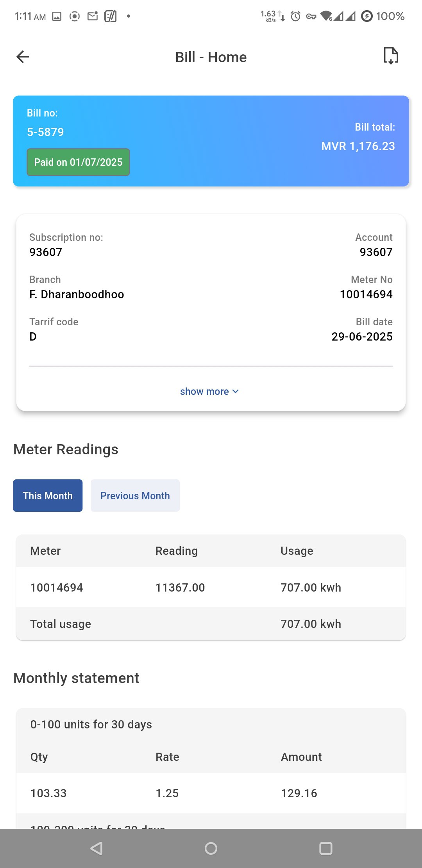Select the meter 10014694 reading row
This screenshot has height=868, width=422.
point(211,587)
